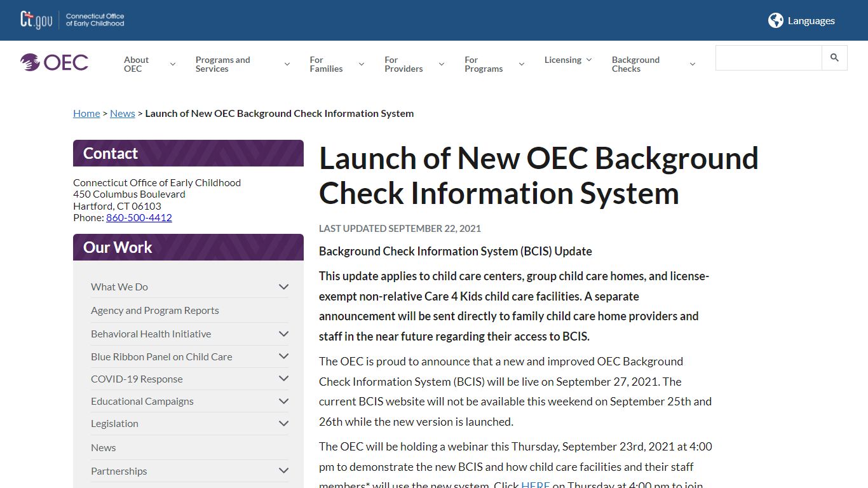Expand the What We Do chevron
868x488 pixels.
[x=283, y=287]
